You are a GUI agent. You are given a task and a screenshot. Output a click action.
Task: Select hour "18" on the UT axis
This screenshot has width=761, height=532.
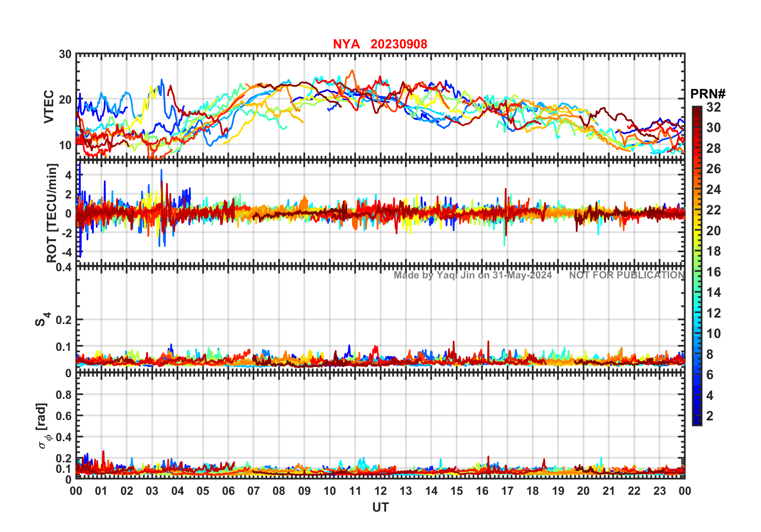pyautogui.click(x=533, y=491)
